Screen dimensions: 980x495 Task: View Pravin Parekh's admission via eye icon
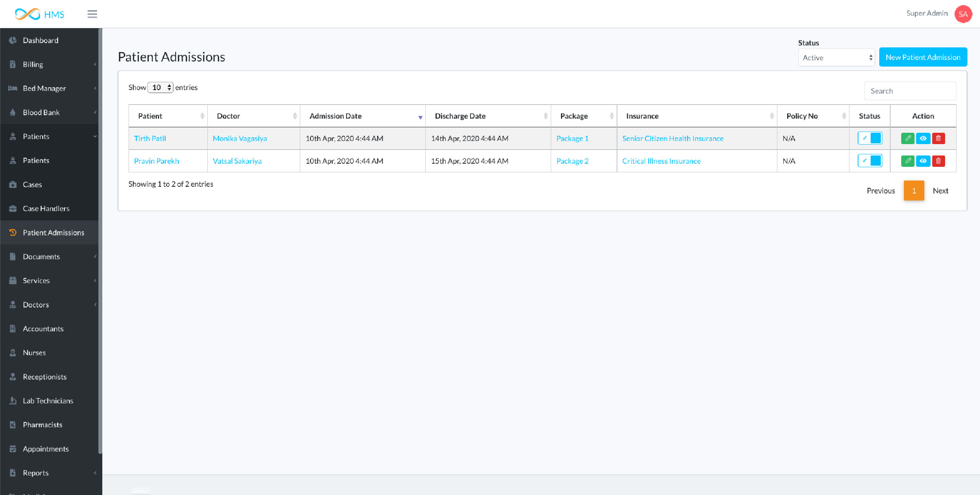(x=923, y=161)
